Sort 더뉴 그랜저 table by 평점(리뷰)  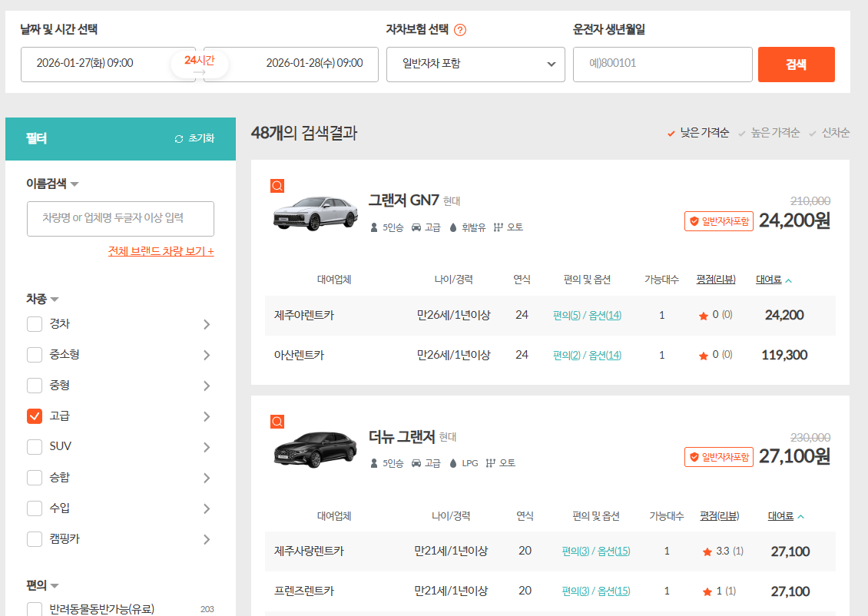[x=719, y=516]
